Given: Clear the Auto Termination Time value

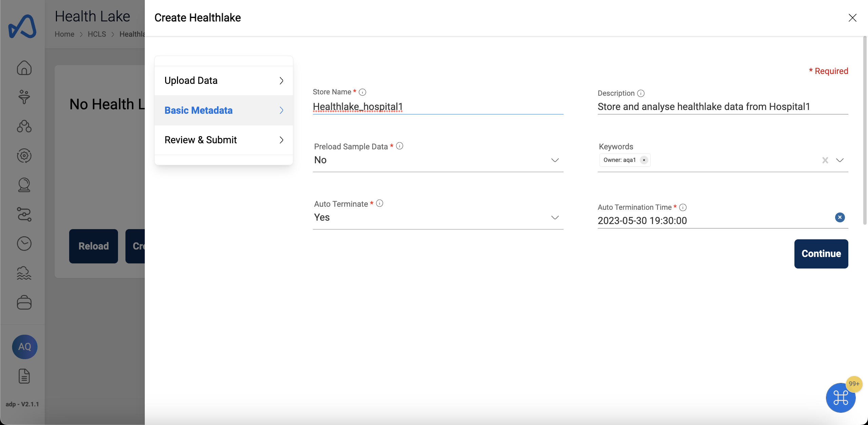Looking at the screenshot, I should 840,217.
